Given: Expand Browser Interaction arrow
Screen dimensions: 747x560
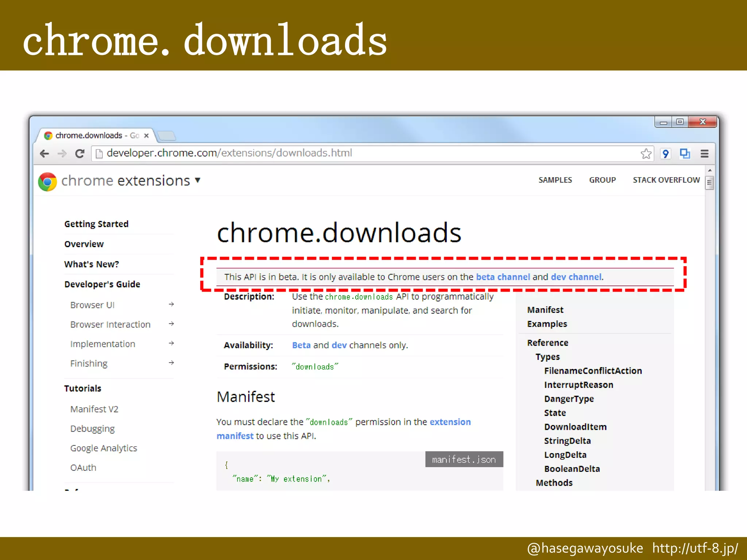Looking at the screenshot, I should point(171,324).
